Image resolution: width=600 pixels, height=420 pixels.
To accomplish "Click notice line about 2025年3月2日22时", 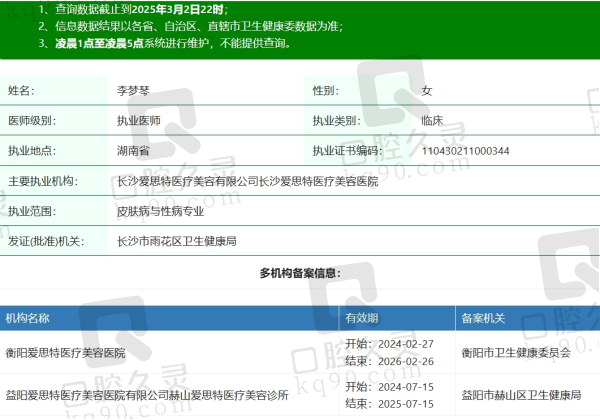I will tap(133, 9).
